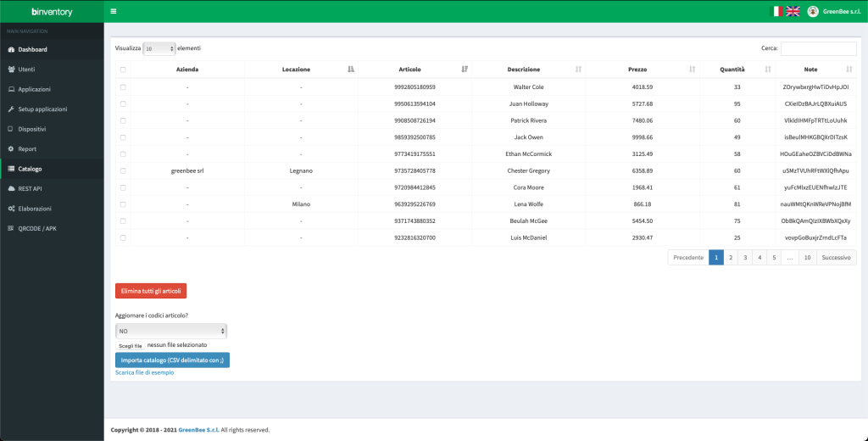Click the Precedente pagination button
This screenshot has height=441, width=868.
(x=688, y=258)
